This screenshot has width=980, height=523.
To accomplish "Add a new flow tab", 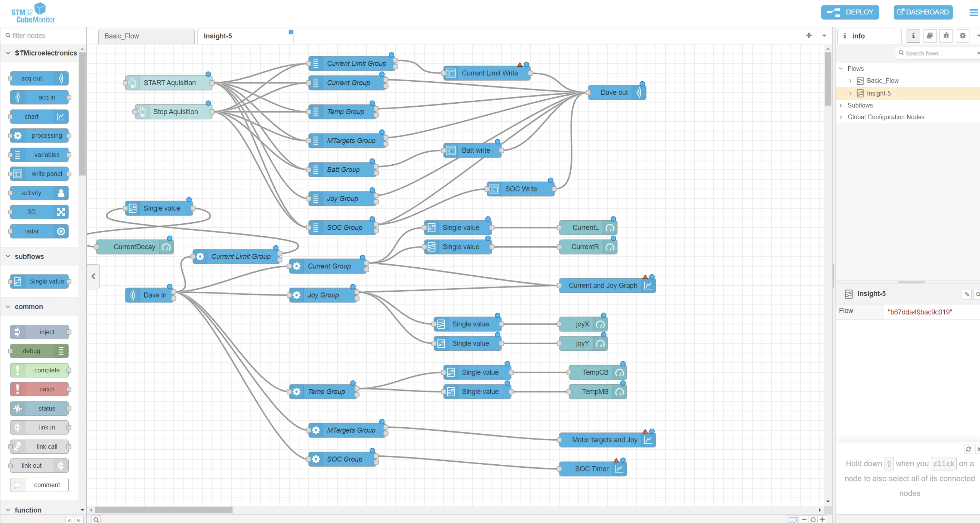I will (x=809, y=35).
